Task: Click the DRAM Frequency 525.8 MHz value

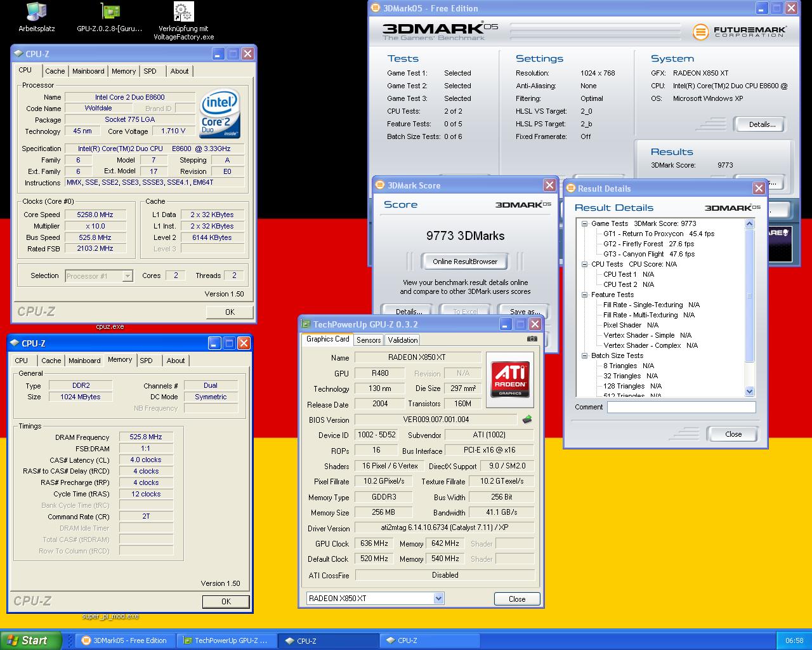Action: (146, 437)
